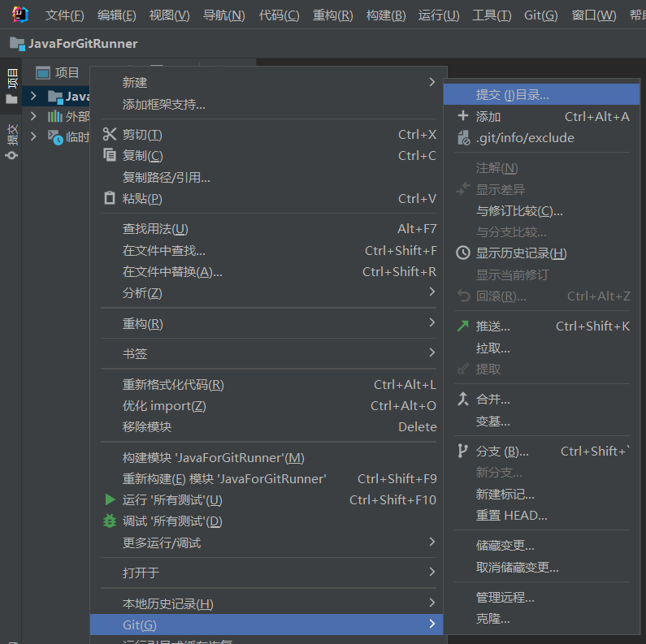Expand the 临时 scratch files node
Screen dimensions: 646x644
pos(34,136)
